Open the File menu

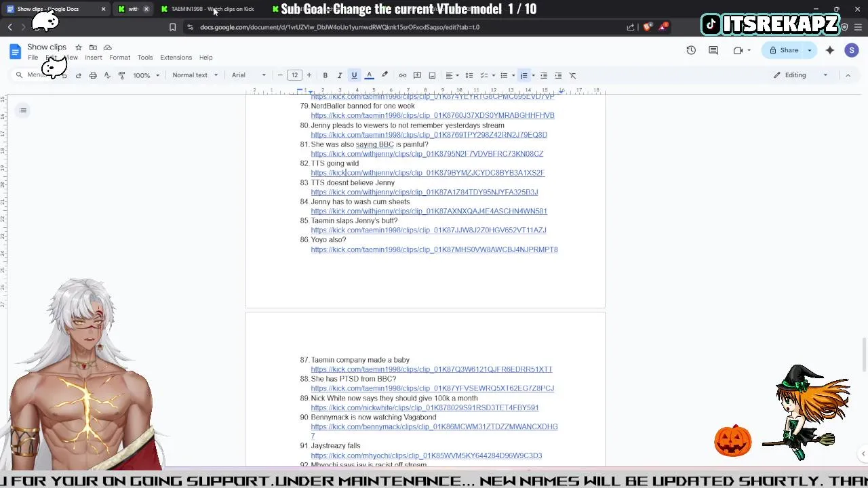point(33,58)
